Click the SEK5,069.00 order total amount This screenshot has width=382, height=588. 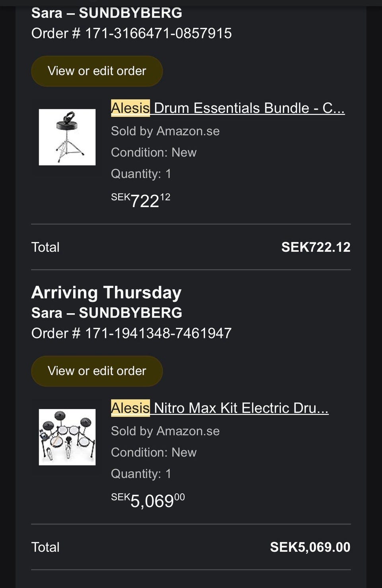pos(310,547)
